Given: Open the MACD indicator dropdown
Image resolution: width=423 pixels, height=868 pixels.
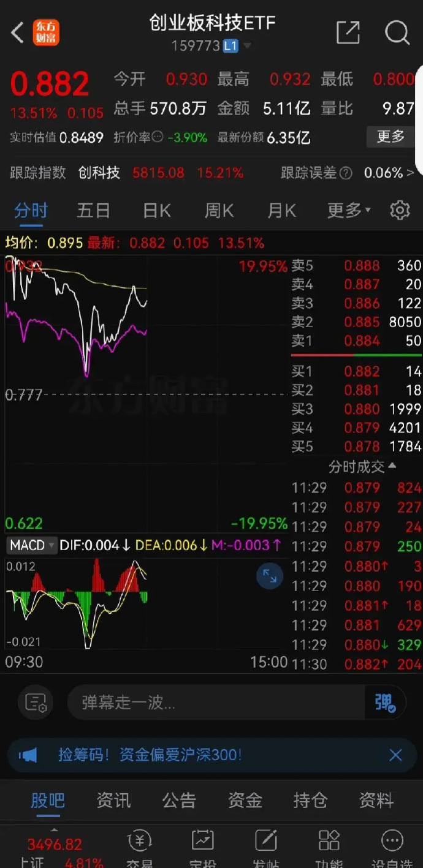Looking at the screenshot, I should pyautogui.click(x=32, y=545).
